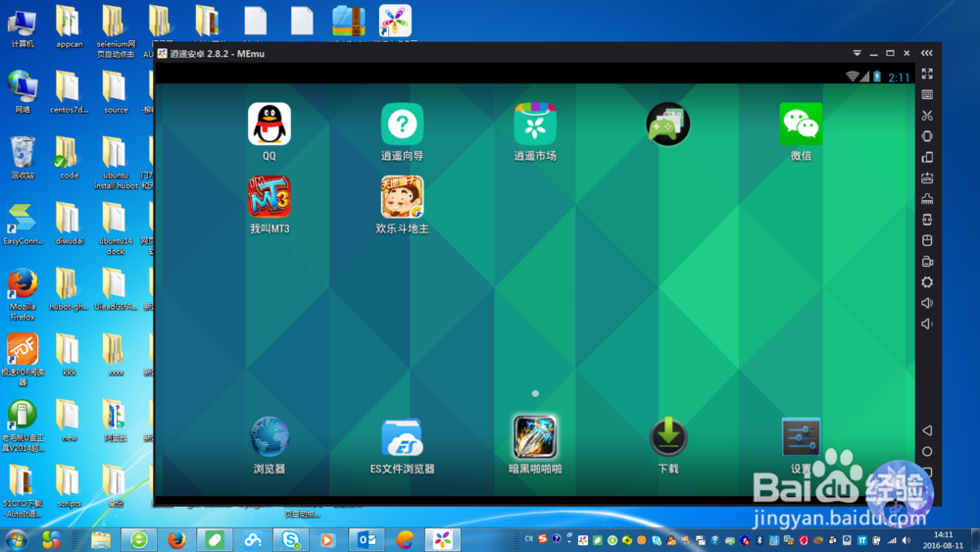980x552 pixels.
Task: Select the 极速PDF阅读器 PDF reader shortcut
Action: pos(23,359)
